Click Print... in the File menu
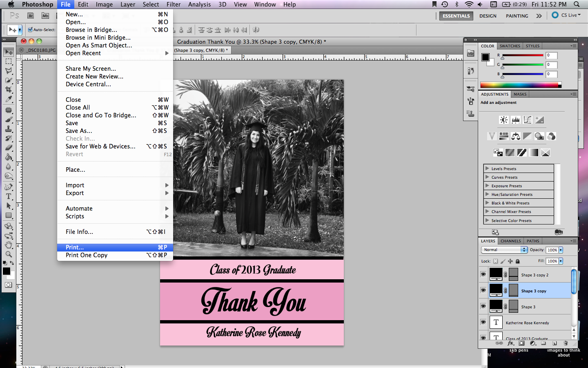 click(x=115, y=247)
